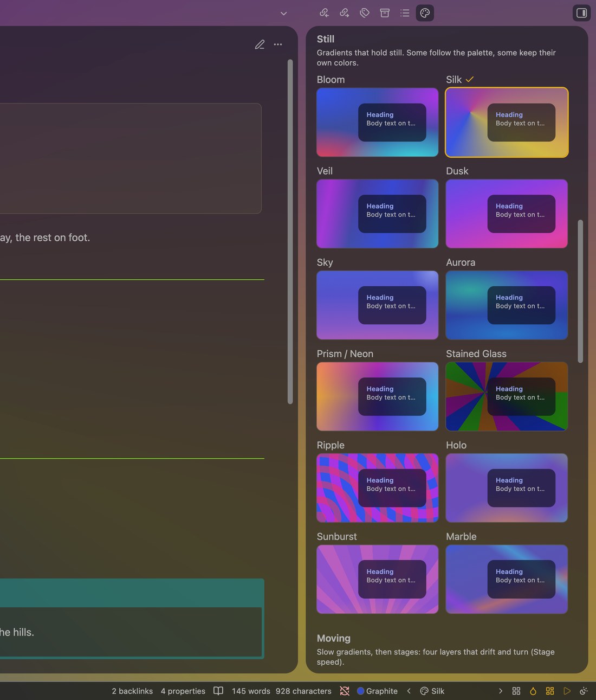Image resolution: width=596 pixels, height=700 pixels.
Task: Click the sparkle moon icon in status bar
Action: [584, 691]
